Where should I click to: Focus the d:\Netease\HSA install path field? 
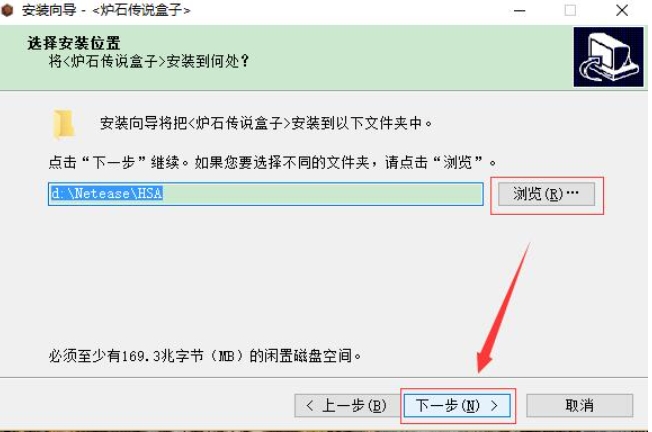point(266,194)
